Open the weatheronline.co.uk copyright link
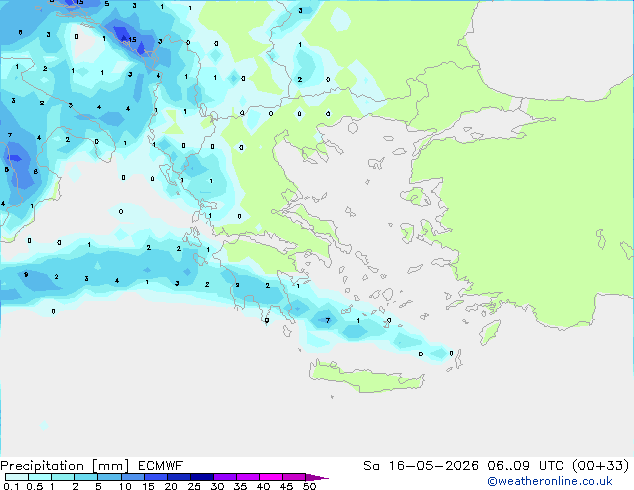The height and width of the screenshot is (490, 634). [x=550, y=481]
